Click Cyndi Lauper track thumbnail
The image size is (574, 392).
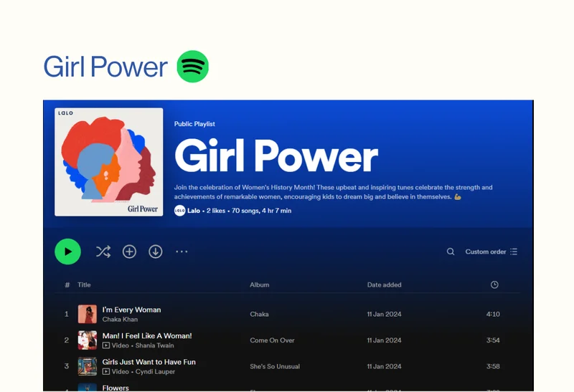coord(88,366)
